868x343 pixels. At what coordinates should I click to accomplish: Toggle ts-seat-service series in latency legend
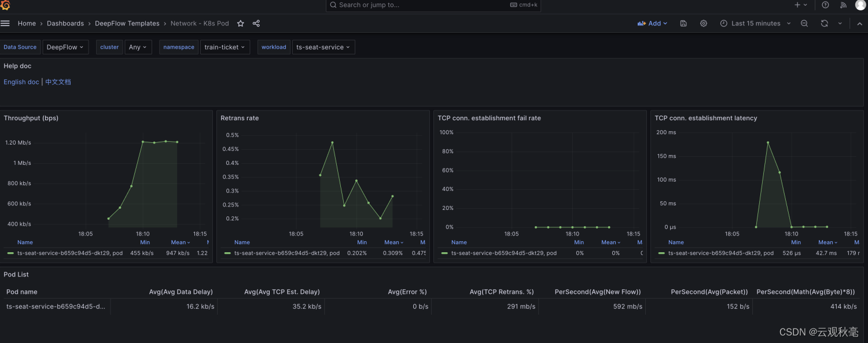[x=721, y=253]
